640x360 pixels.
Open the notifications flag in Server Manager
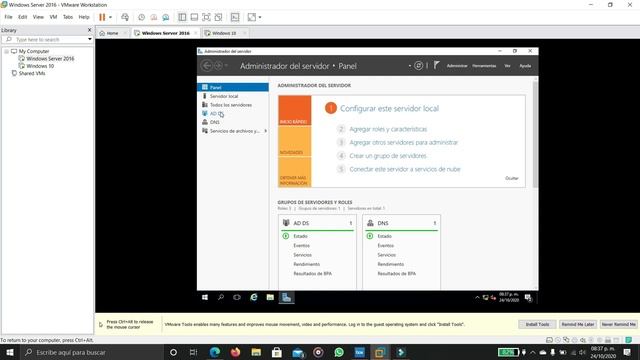coord(436,65)
